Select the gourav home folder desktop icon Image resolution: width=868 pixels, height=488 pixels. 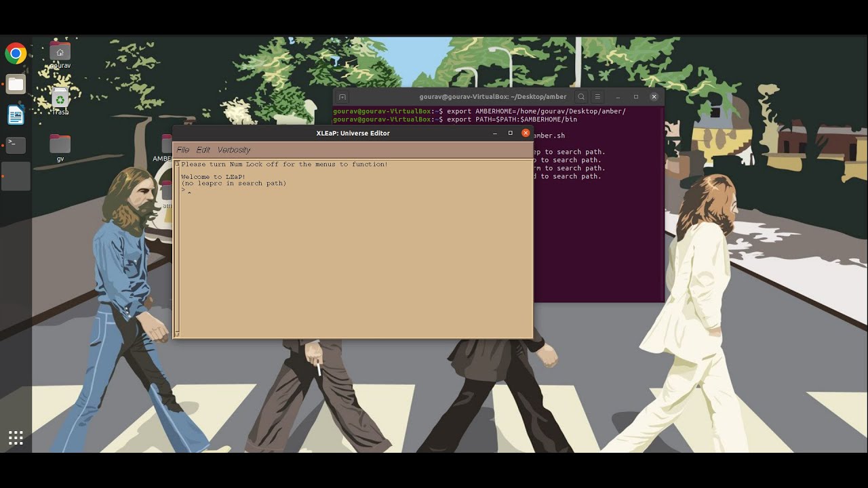60,56
